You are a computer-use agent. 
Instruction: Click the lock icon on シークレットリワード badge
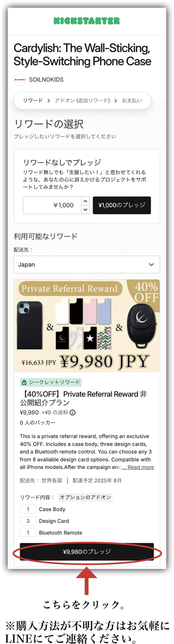(x=24, y=382)
